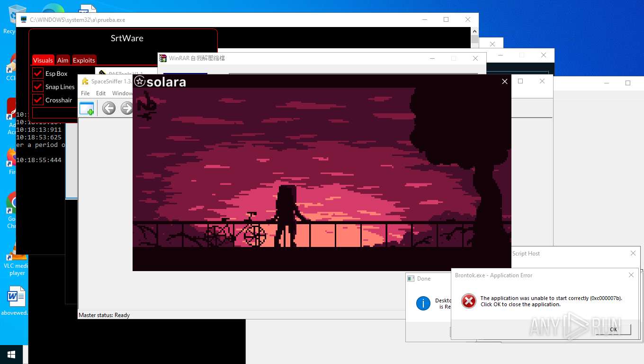
Task: Uncheck Esp Box in SrtWare
Action: pyautogui.click(x=38, y=73)
